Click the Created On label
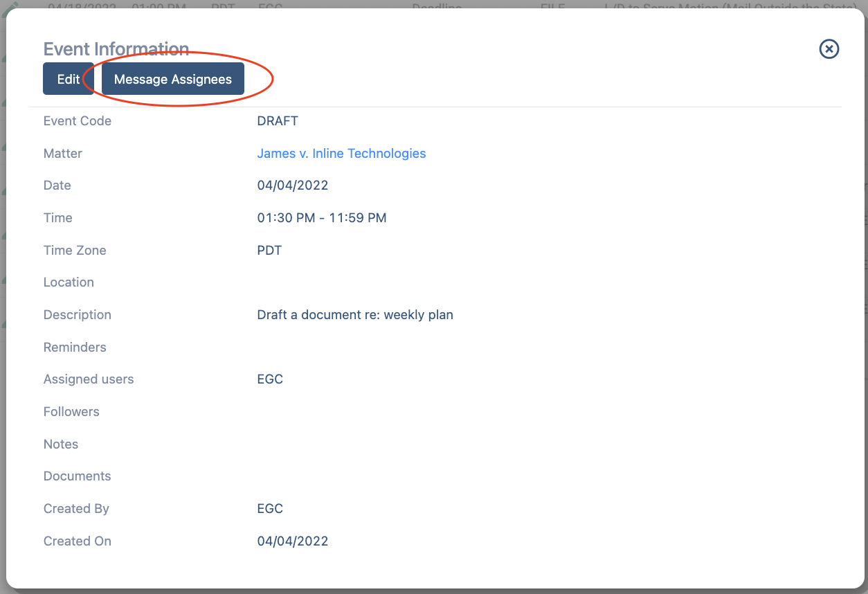 [x=78, y=541]
